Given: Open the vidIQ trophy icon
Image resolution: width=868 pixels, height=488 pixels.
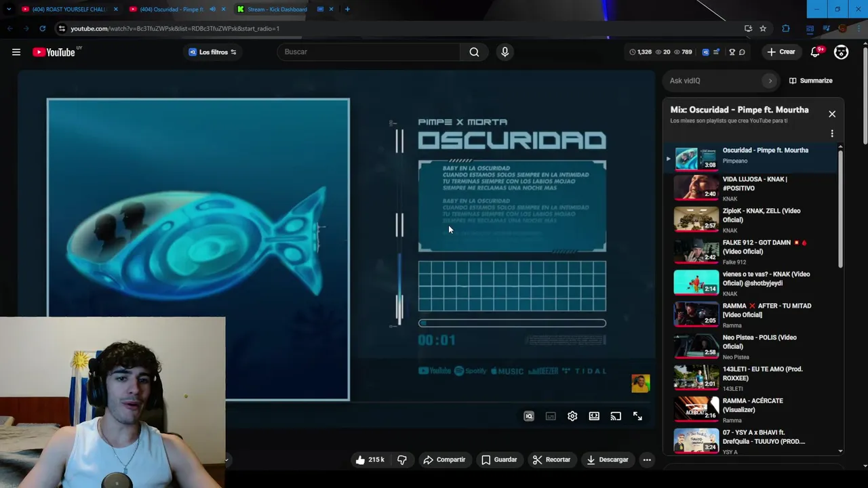Looking at the screenshot, I should pos(732,52).
